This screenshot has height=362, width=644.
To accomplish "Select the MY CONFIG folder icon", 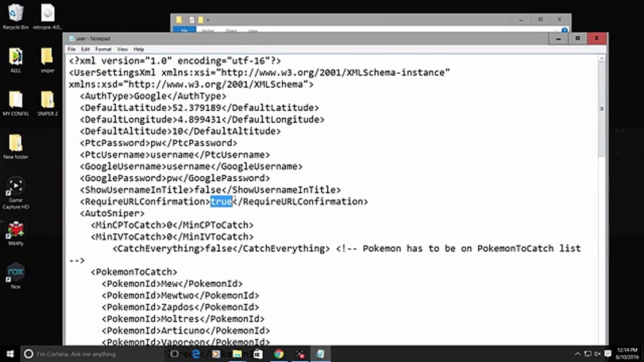I will coord(15,103).
